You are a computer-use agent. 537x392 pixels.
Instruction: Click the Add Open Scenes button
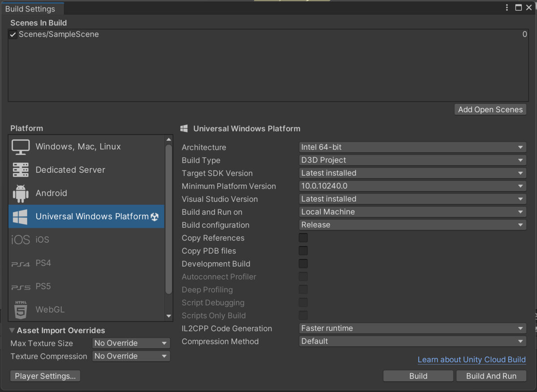(490, 110)
